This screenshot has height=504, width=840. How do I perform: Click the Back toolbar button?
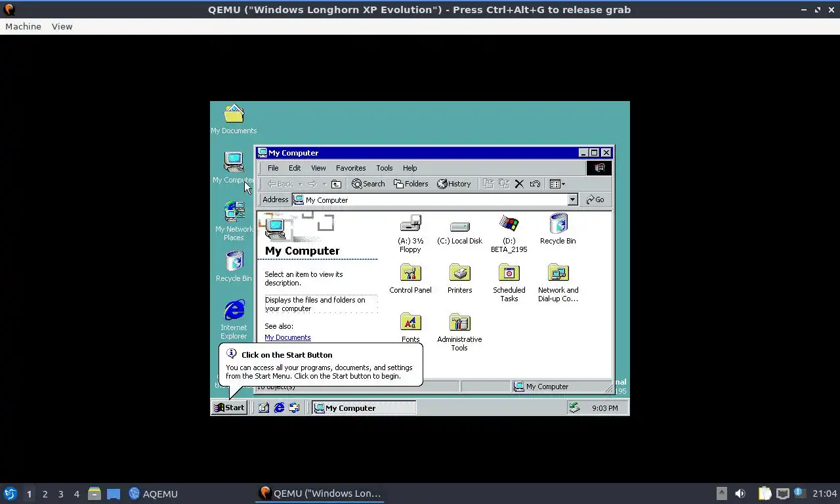tap(280, 184)
